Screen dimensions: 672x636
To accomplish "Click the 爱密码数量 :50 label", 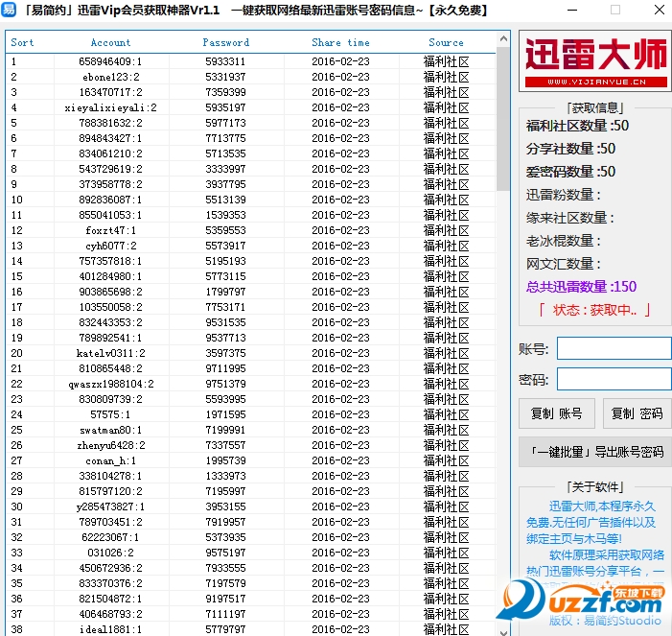I will point(570,172).
